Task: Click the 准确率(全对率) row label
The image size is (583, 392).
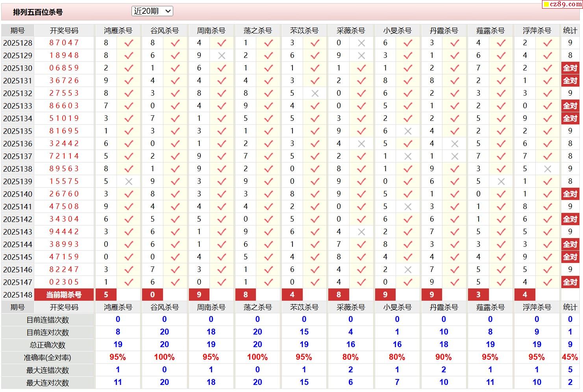Action: 48,358
